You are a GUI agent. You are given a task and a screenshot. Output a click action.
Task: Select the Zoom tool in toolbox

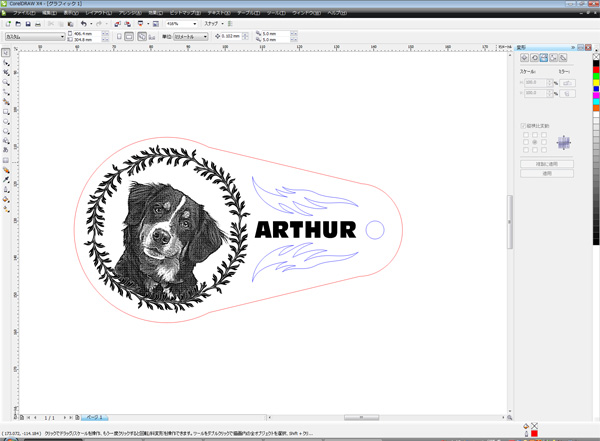[6, 82]
